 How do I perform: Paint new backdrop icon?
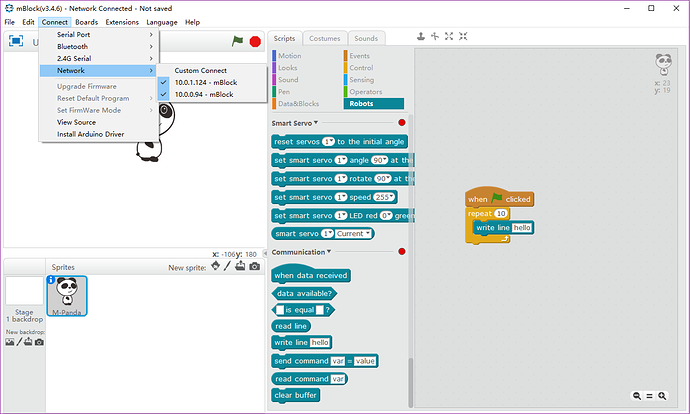[x=19, y=341]
